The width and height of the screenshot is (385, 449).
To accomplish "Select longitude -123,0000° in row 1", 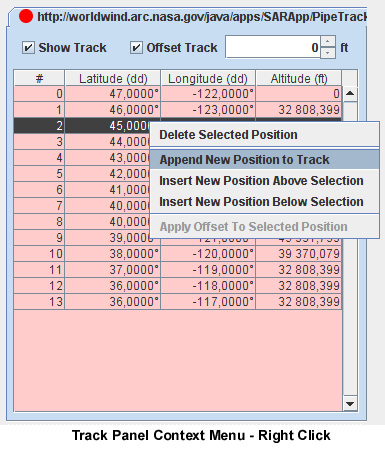I will [208, 110].
